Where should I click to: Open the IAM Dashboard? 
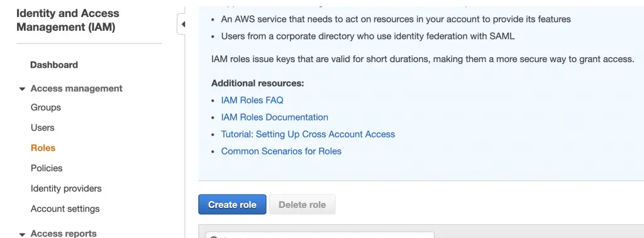[x=54, y=65]
